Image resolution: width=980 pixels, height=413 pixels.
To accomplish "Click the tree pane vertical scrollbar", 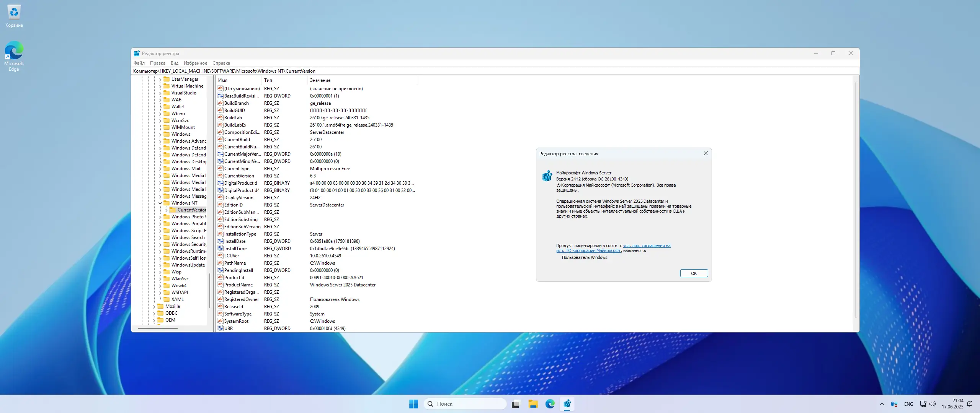I will [210, 290].
